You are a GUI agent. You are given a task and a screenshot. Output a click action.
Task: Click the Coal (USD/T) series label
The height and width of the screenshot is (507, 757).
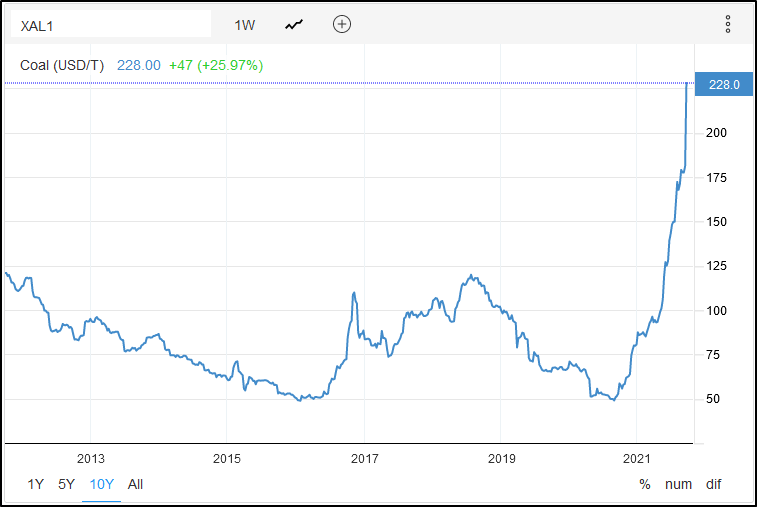(62, 65)
